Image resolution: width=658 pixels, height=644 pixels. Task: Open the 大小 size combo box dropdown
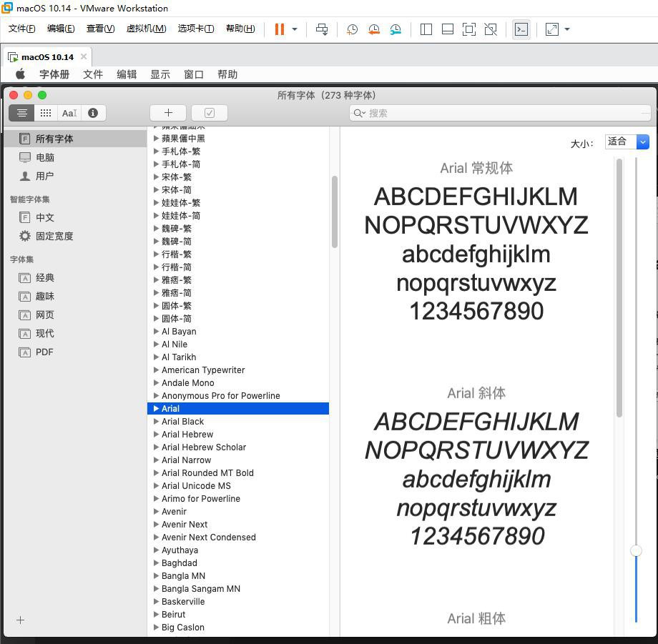[x=642, y=142]
